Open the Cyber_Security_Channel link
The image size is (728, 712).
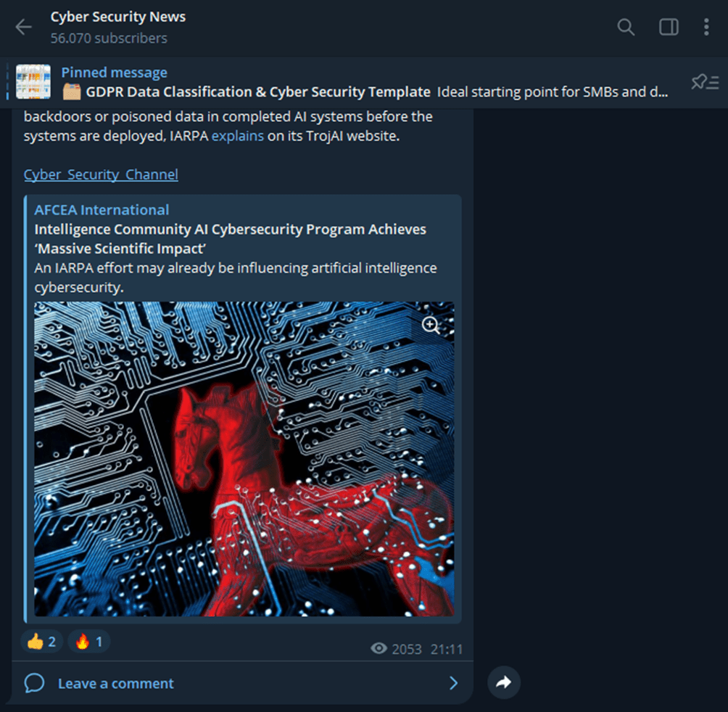101,175
